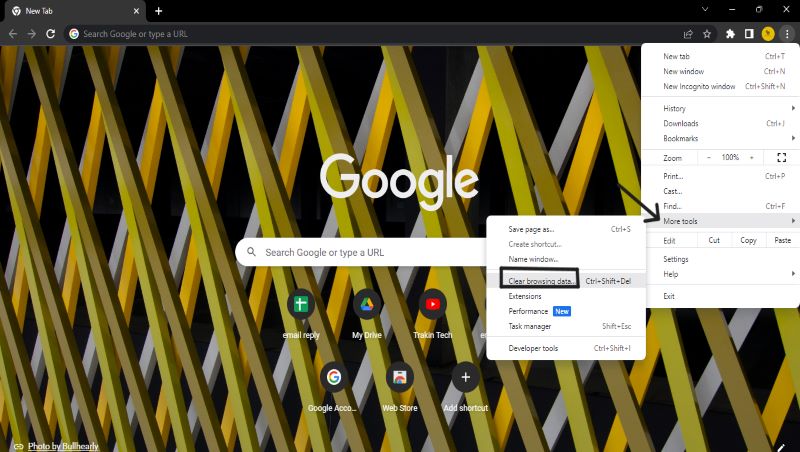Select New tab menu entry
This screenshot has width=800, height=452.
click(x=720, y=56)
